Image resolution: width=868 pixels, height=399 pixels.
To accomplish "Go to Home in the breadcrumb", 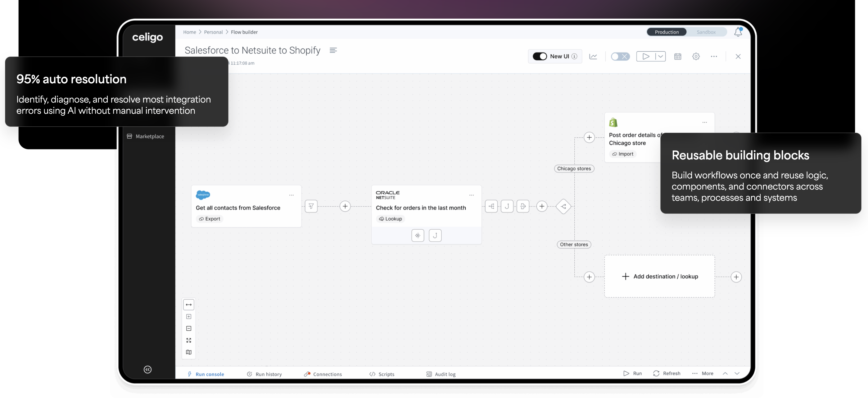I will coord(189,32).
